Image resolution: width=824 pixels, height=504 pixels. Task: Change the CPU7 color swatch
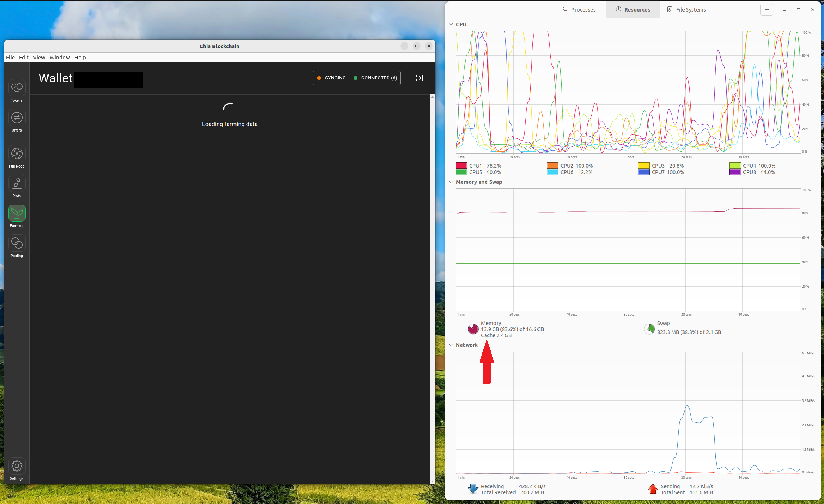(x=644, y=172)
